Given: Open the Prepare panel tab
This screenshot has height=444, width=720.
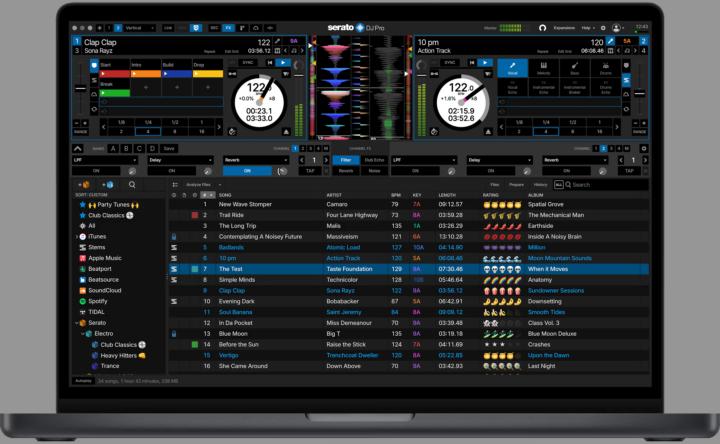Looking at the screenshot, I should tap(516, 185).
